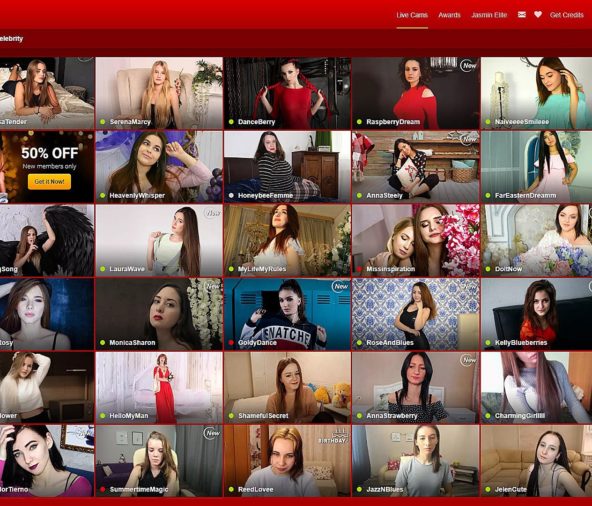Click the New badge on RaspberryDream

(469, 66)
